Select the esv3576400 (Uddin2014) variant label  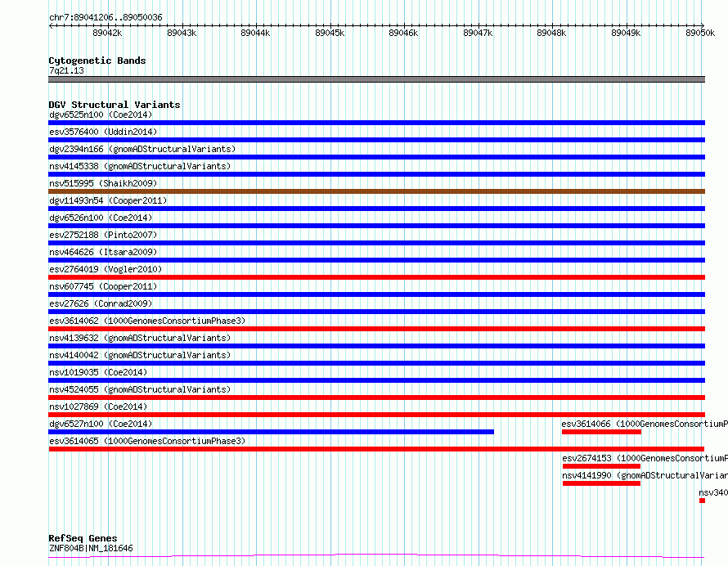pyautogui.click(x=103, y=132)
